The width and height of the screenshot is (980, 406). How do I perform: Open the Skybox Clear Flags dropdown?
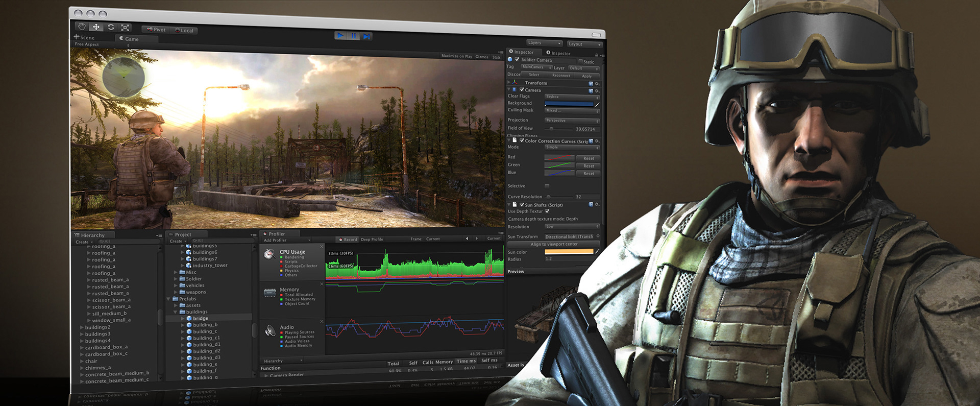[572, 97]
